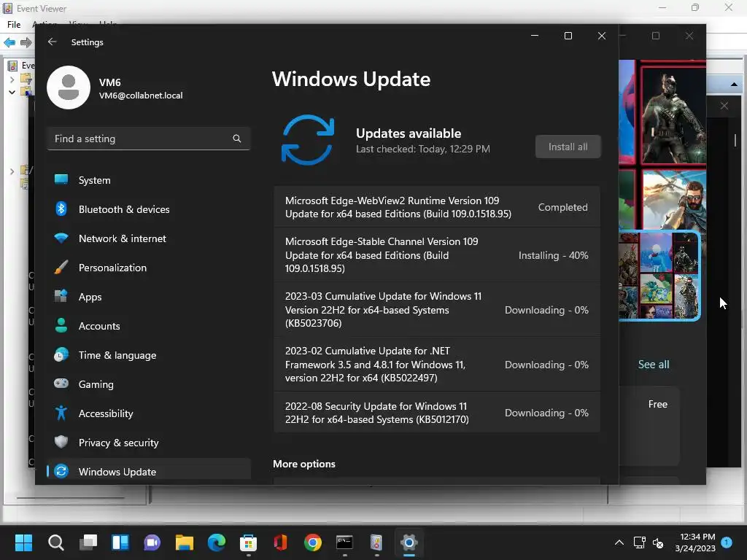Launch Chat app from taskbar
This screenshot has height=560, width=747.
[152, 542]
